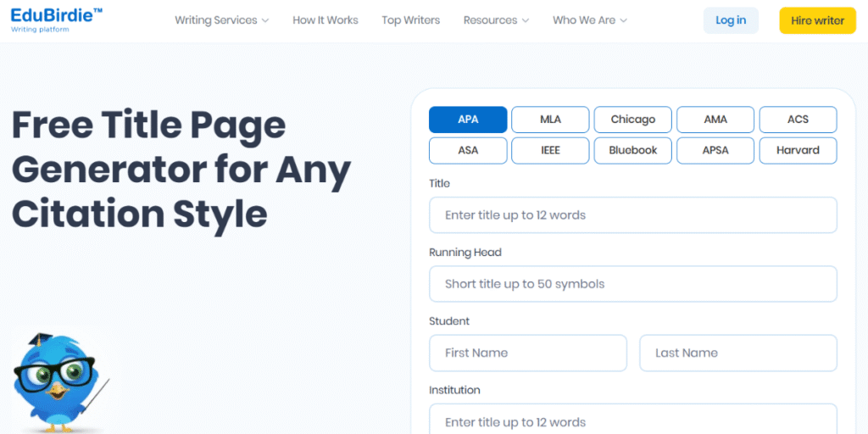This screenshot has width=868, height=434.
Task: Expand the Writing Services menu
Action: pos(222,20)
